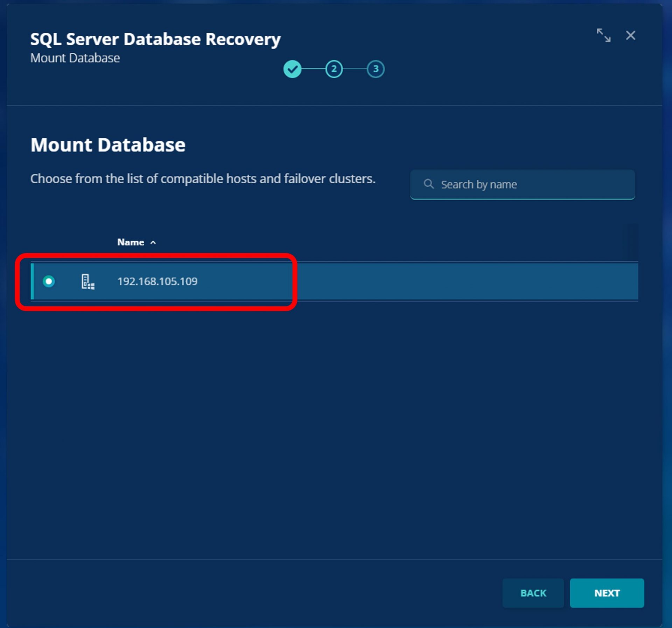The image size is (672, 628).
Task: Expand the dialog to full screen
Action: click(603, 35)
